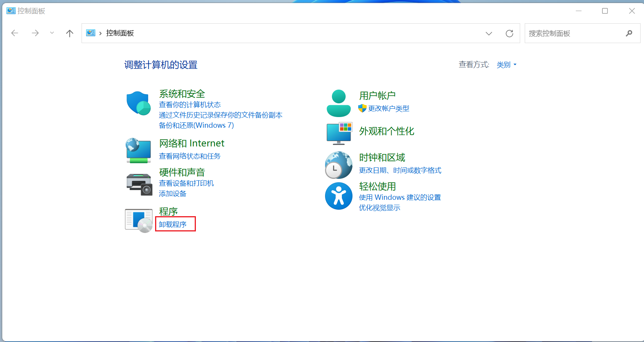
Task: Open 系统和安全 category heading
Action: coord(182,94)
